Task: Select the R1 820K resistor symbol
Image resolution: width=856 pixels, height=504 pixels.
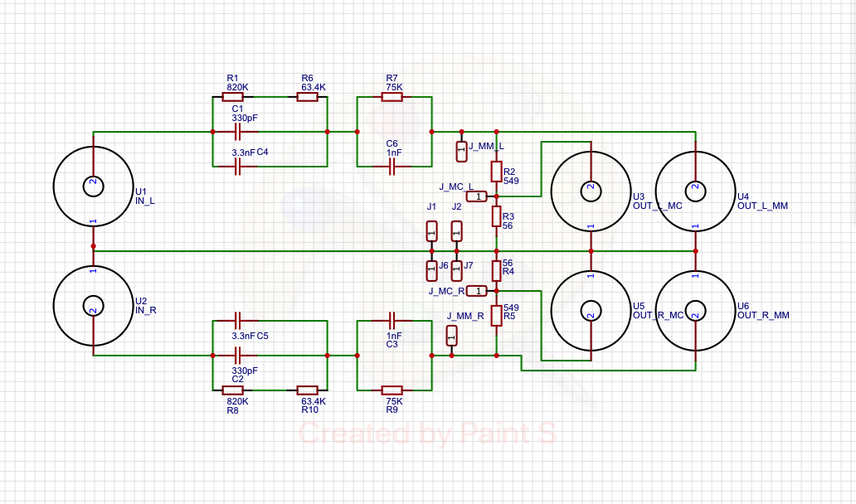Action: point(233,97)
